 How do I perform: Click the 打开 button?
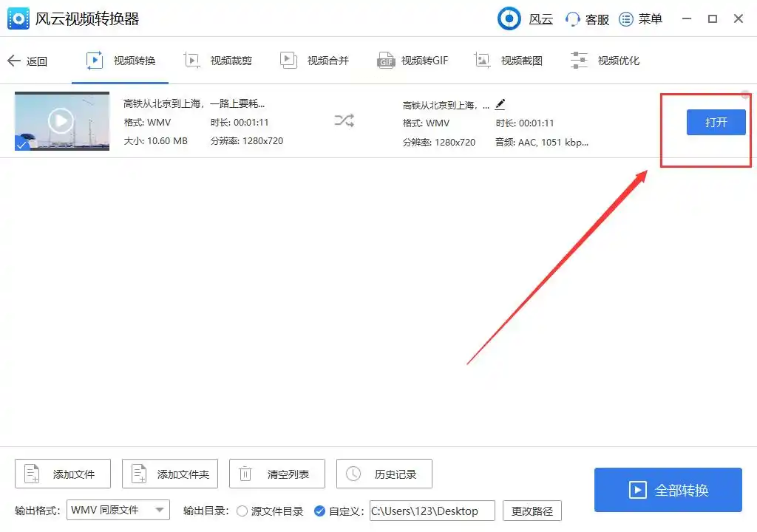pos(716,122)
